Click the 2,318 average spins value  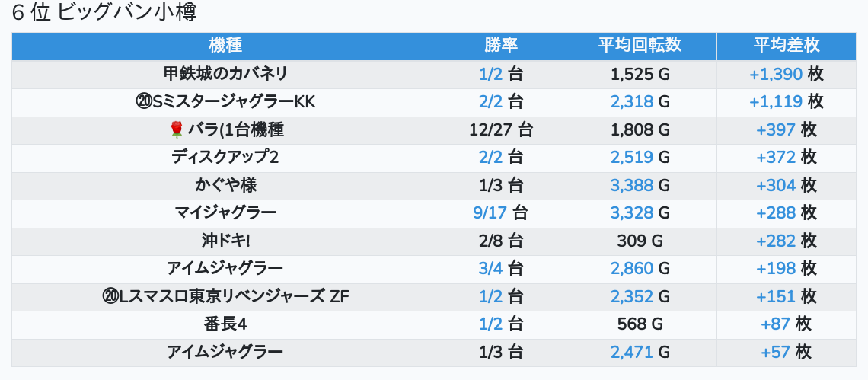coord(632,102)
